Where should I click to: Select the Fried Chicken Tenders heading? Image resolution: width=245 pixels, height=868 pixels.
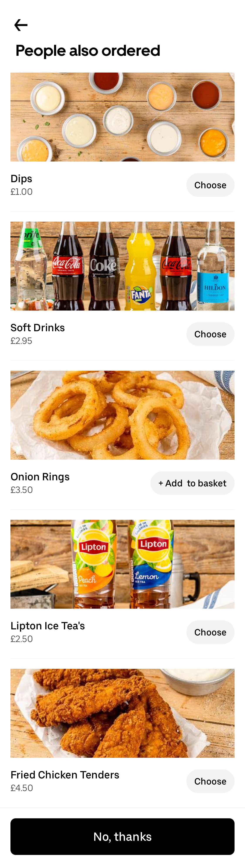(65, 775)
